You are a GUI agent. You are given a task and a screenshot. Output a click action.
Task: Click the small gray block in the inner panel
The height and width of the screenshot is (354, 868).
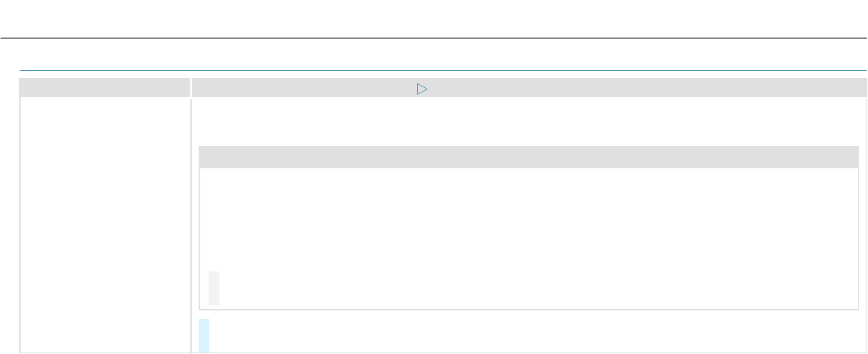pyautogui.click(x=214, y=287)
